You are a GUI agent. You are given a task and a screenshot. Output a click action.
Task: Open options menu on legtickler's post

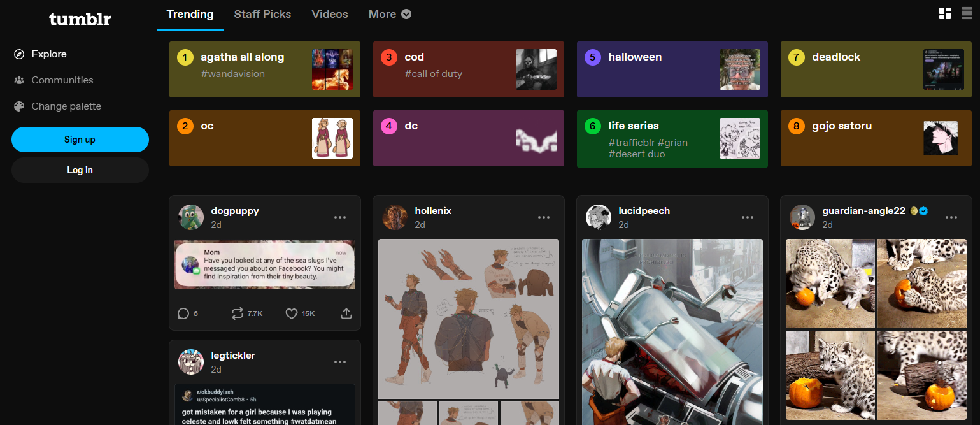click(x=340, y=362)
